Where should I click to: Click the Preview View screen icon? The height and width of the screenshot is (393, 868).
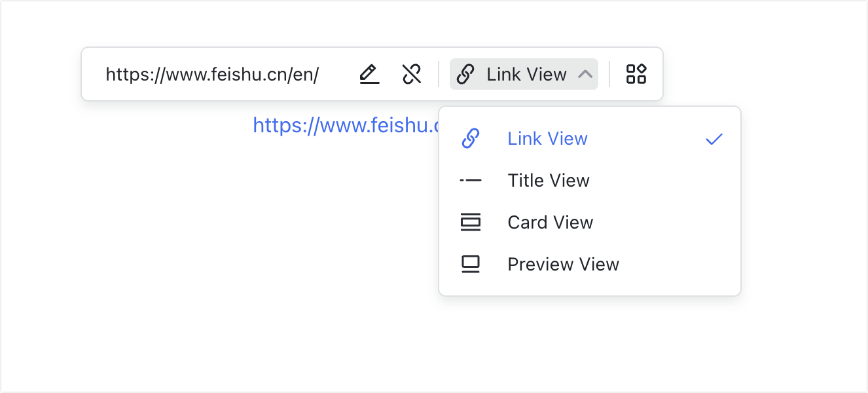tap(471, 264)
